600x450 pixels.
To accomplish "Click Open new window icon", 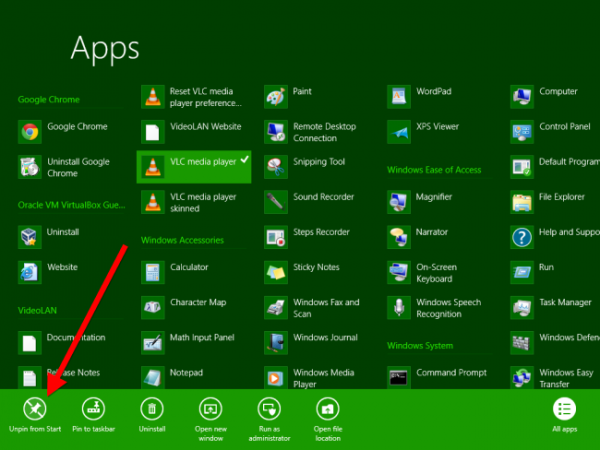I will [x=210, y=409].
